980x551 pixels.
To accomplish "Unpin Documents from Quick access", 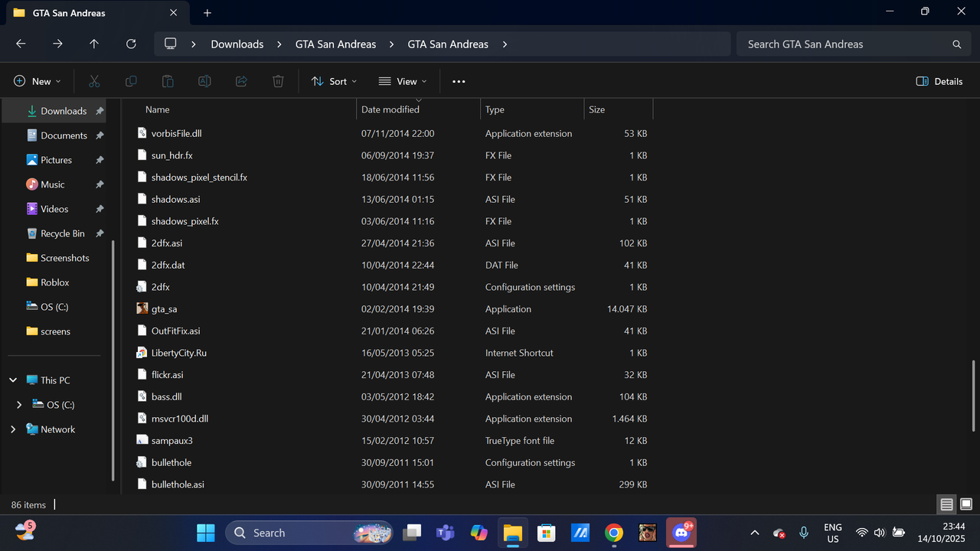I will [x=100, y=135].
